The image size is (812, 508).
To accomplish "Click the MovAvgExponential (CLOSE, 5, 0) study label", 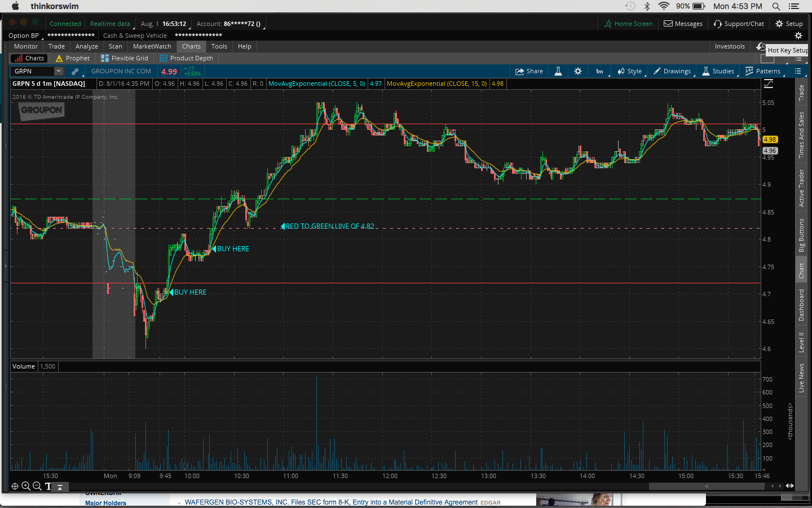I will 316,84.
